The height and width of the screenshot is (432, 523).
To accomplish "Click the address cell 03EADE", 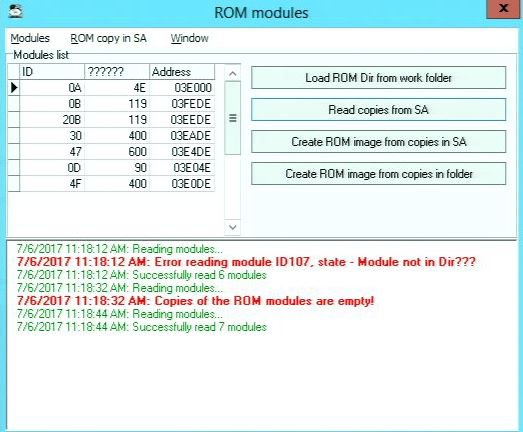I will point(182,136).
